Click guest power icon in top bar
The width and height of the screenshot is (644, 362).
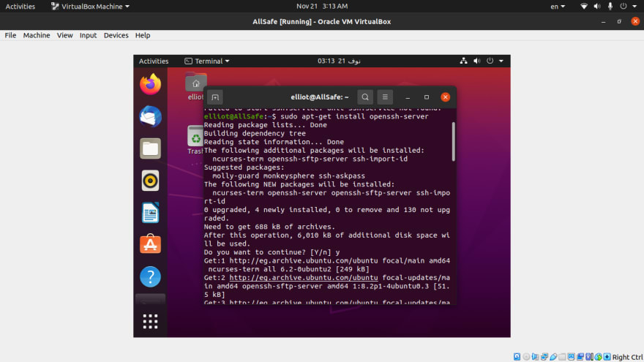click(490, 61)
